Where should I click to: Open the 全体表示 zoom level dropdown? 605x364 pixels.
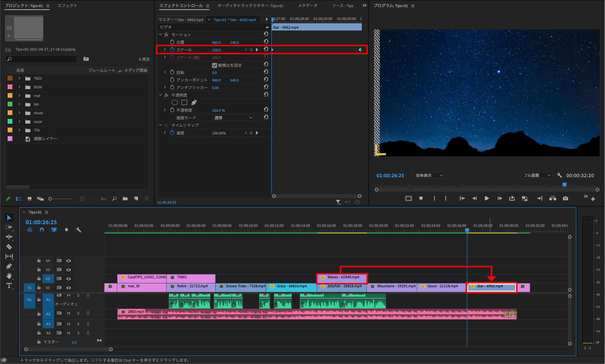click(x=429, y=175)
